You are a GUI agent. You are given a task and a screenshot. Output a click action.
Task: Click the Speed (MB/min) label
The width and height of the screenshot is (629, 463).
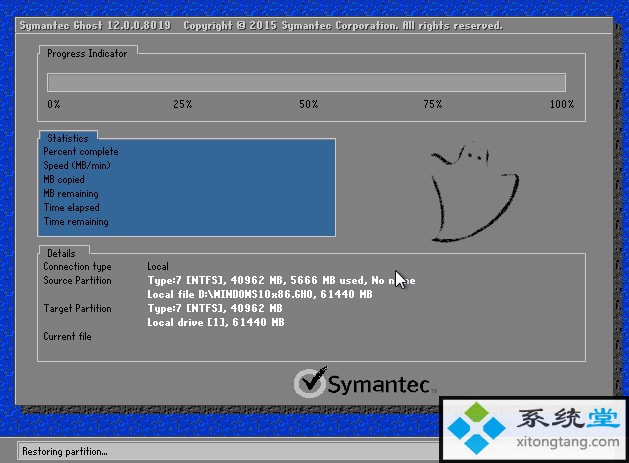77,166
